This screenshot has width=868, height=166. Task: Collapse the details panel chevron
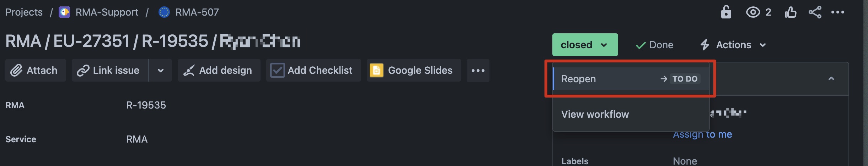[831, 78]
